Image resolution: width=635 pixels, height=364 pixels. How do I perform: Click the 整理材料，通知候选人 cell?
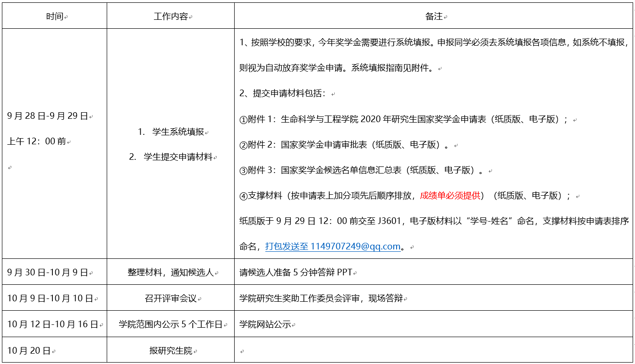click(x=170, y=273)
